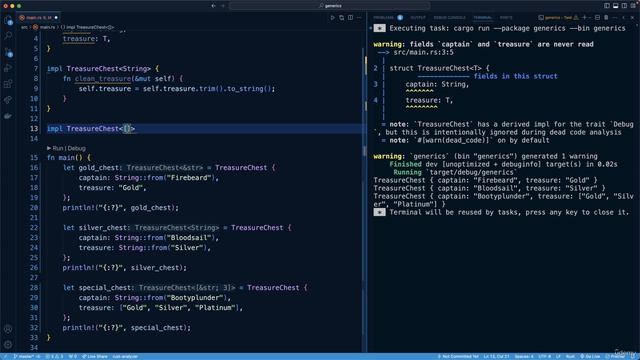Click the generics task terminal label
Viewport: 640px width, 360px height.
tap(555, 18)
